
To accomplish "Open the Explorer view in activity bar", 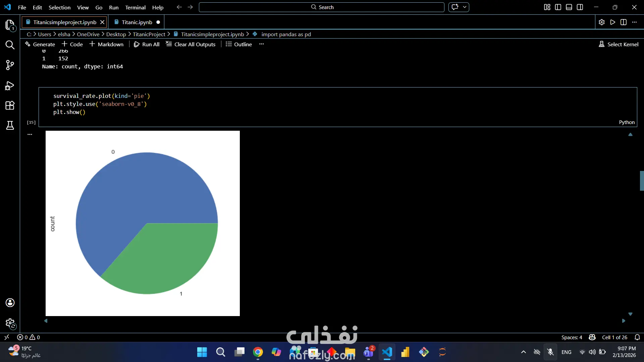I will click(x=10, y=25).
